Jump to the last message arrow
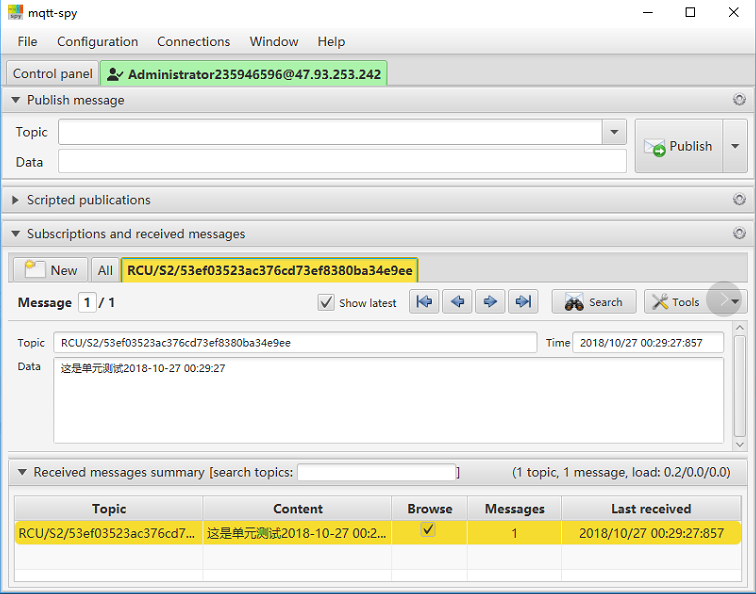 pos(521,302)
